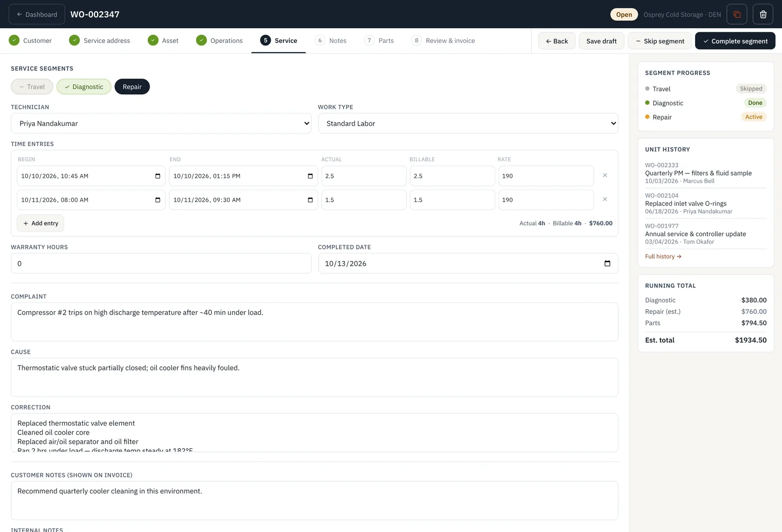This screenshot has width=782, height=532.
Task: Select the Diagnostic segment chip
Action: (84, 86)
